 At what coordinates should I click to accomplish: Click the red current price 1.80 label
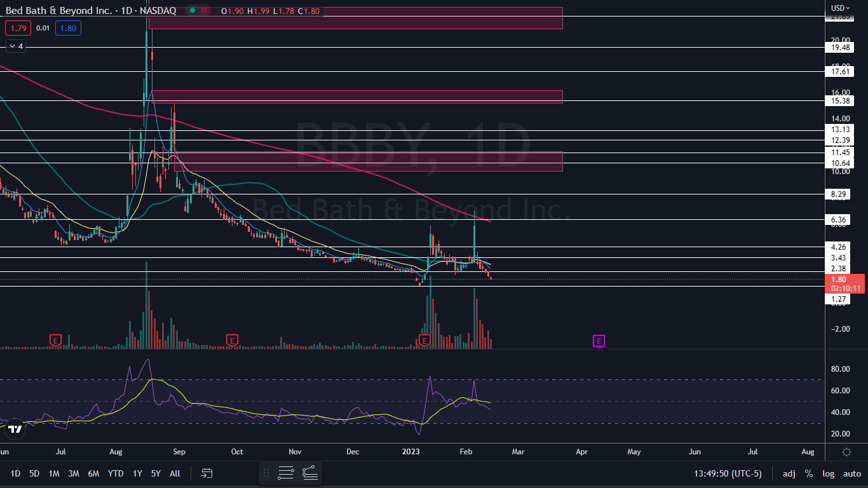pos(844,283)
